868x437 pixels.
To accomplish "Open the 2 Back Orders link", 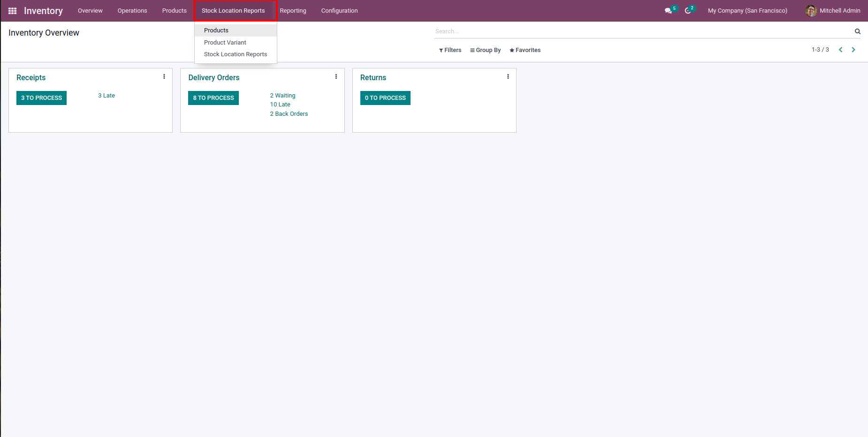I will click(289, 114).
